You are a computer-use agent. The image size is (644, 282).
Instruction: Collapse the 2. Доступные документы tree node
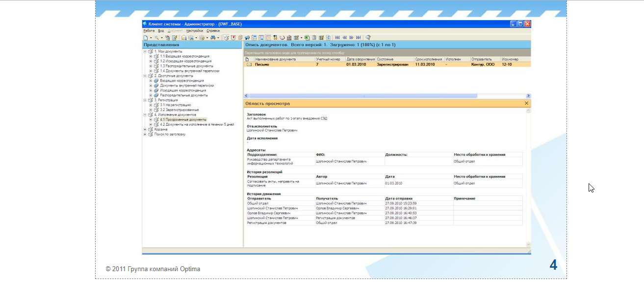click(145, 76)
